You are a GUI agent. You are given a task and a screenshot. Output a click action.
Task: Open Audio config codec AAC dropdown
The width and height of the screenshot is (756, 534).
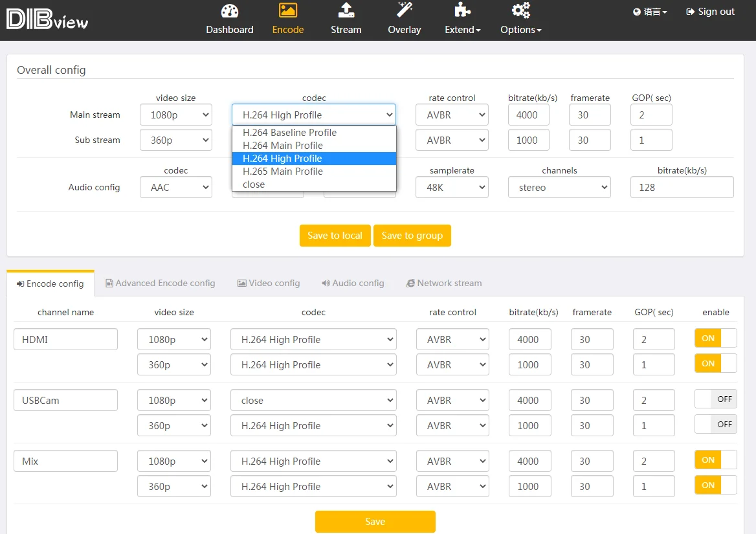pyautogui.click(x=176, y=188)
